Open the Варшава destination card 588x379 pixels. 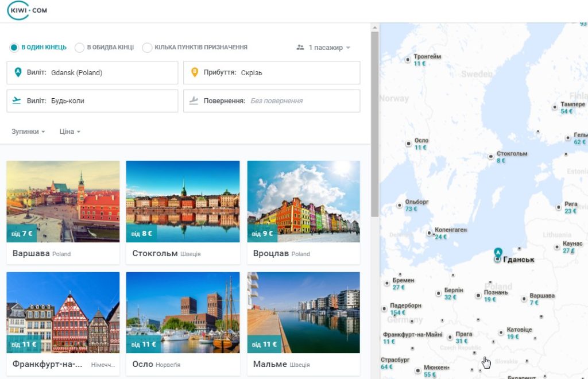pos(63,212)
